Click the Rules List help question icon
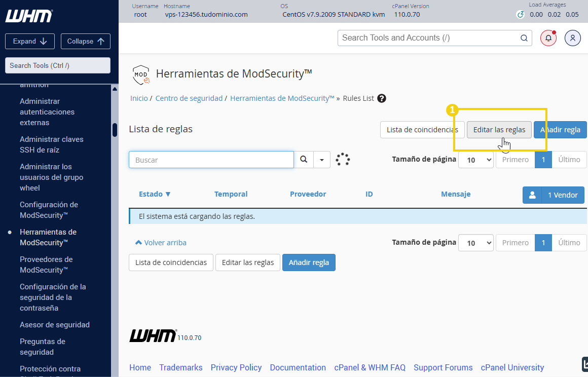 pos(382,98)
